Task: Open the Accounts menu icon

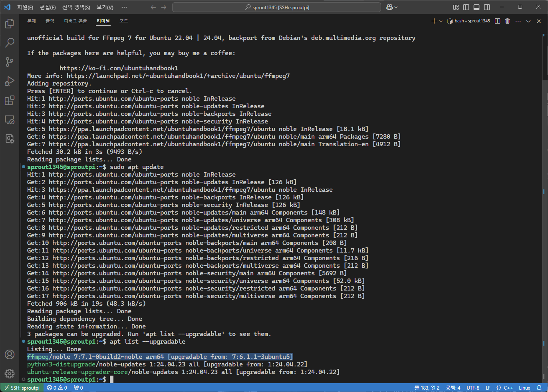Action: (10, 354)
